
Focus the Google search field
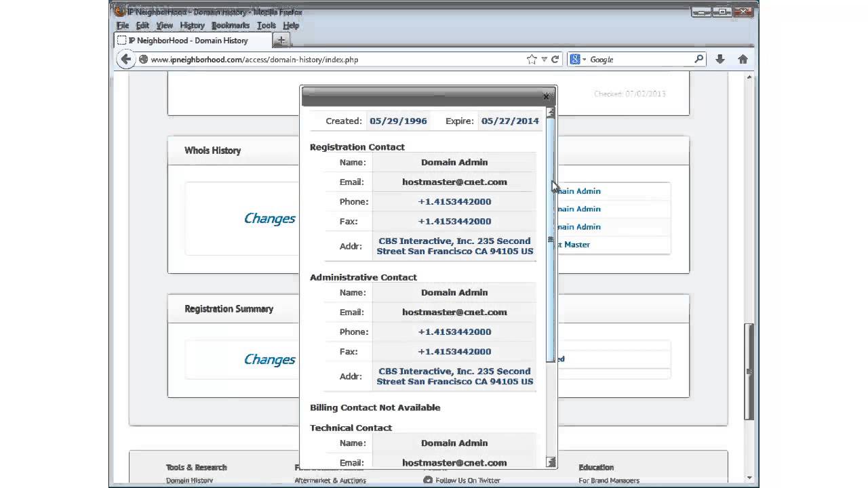click(641, 60)
